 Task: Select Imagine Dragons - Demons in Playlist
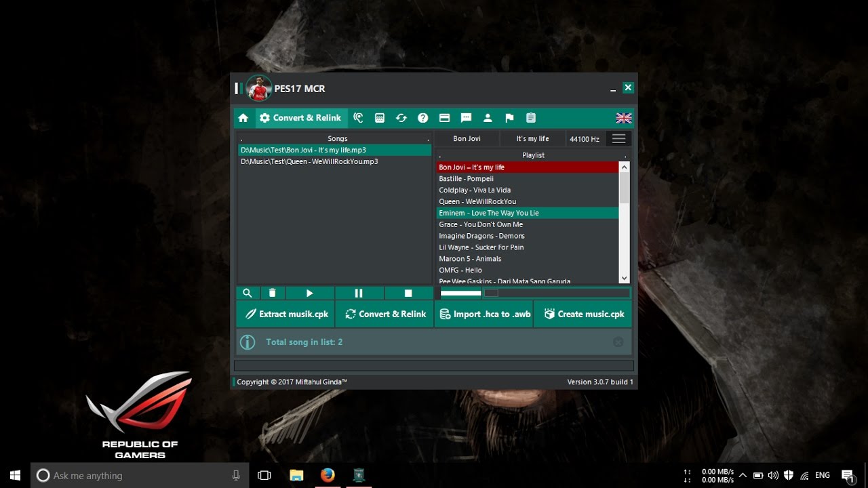528,236
